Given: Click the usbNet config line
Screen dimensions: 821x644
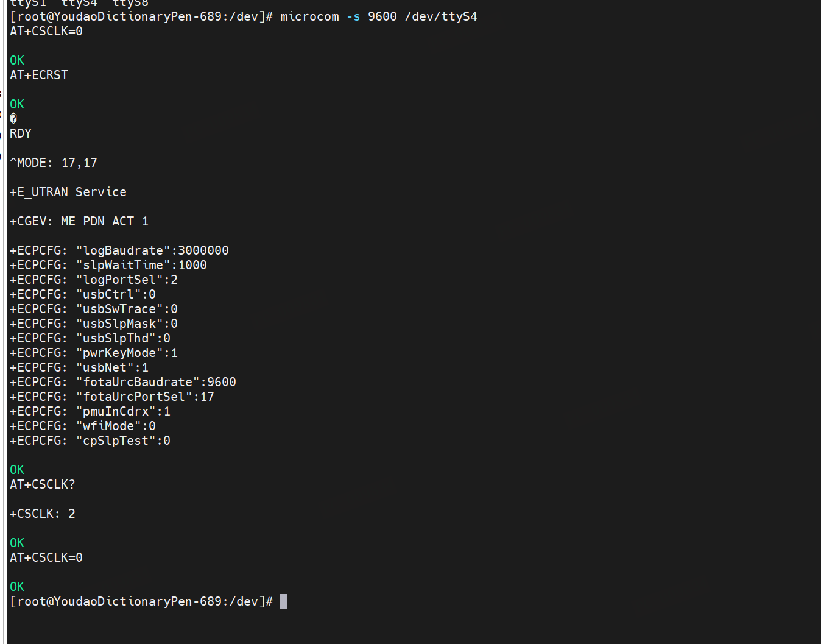Looking at the screenshot, I should (79, 367).
